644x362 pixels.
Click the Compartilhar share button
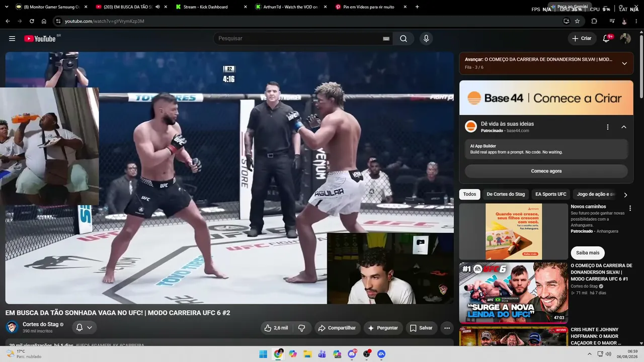338,328
